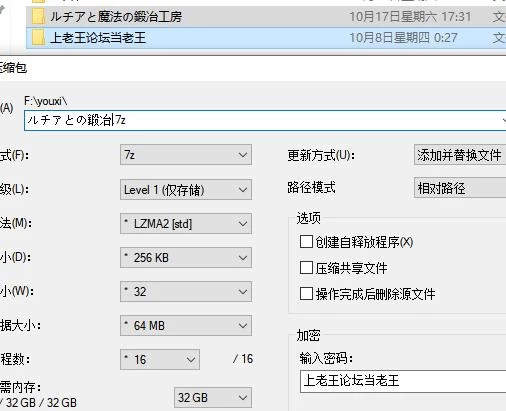
Task: Enable the 压缩共享文件 checkbox
Action: pos(306,268)
